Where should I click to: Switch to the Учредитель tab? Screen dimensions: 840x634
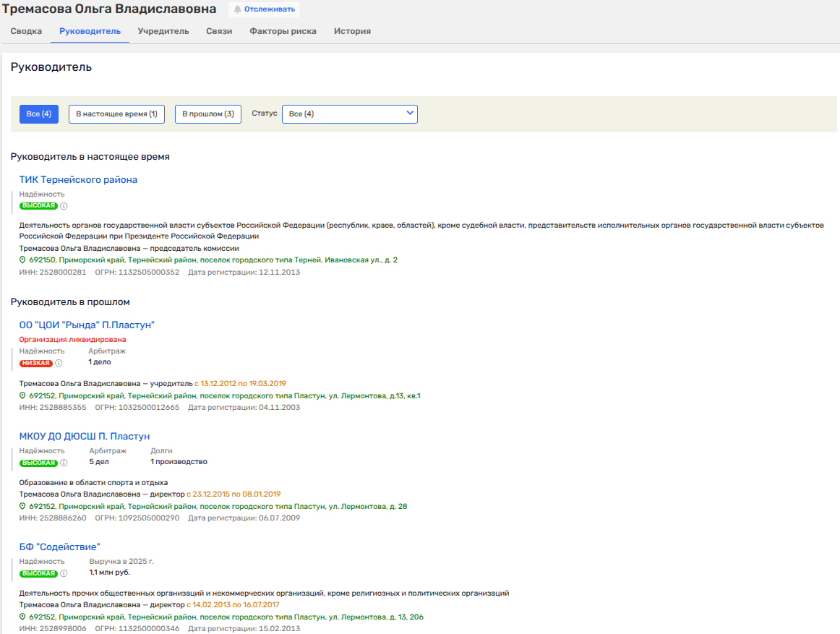tap(163, 31)
